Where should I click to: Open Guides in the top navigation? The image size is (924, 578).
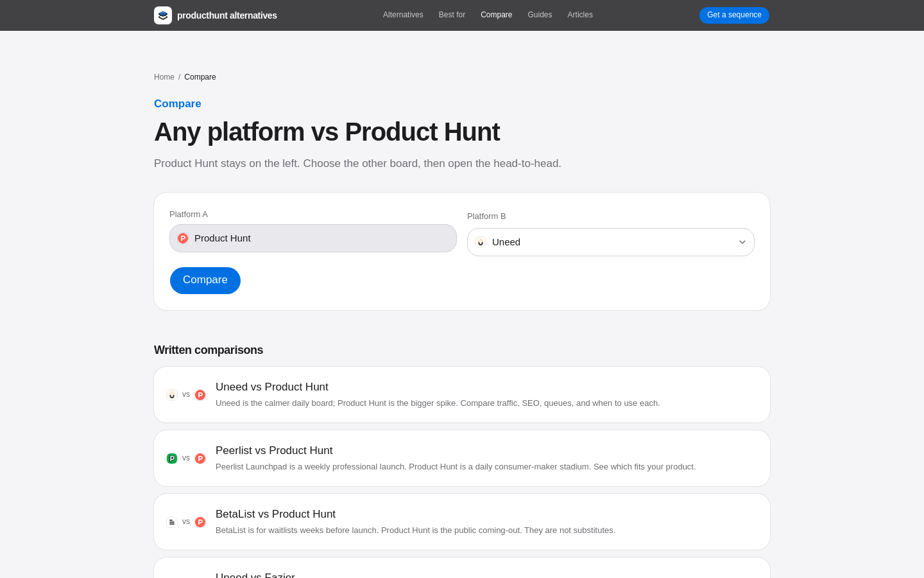[540, 15]
